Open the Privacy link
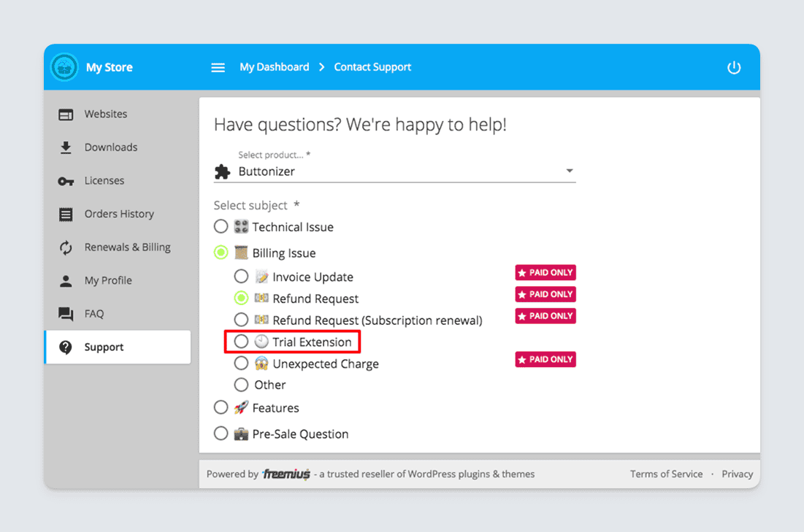Image resolution: width=804 pixels, height=532 pixels. point(738,474)
